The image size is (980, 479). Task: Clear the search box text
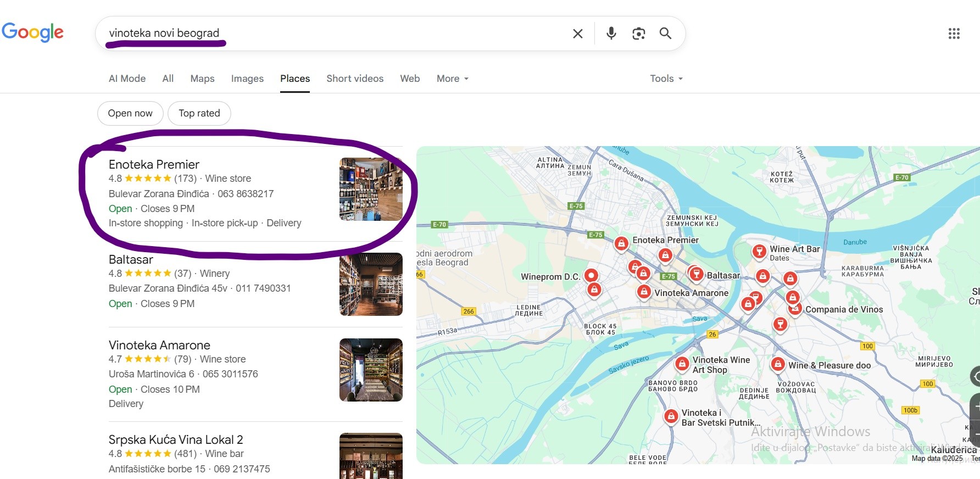[577, 34]
